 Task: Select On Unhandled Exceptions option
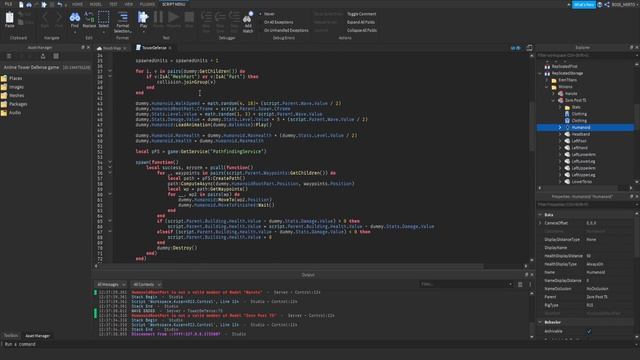pos(286,30)
